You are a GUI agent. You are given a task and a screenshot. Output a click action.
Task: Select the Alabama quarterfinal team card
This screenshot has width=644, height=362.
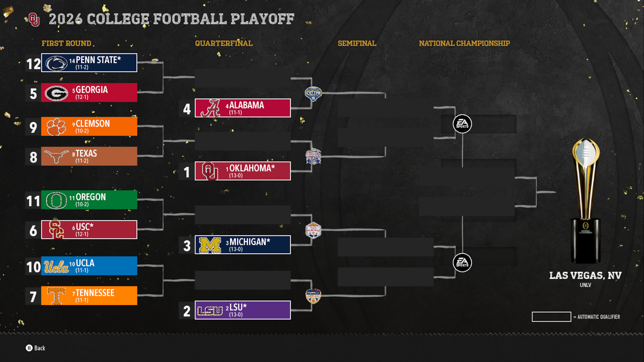(x=243, y=108)
